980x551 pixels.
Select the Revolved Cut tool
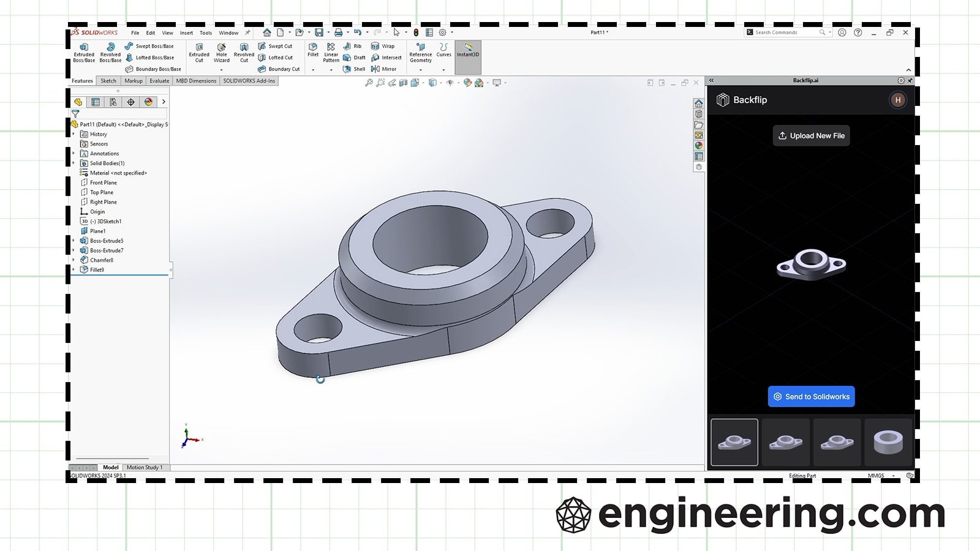(244, 52)
